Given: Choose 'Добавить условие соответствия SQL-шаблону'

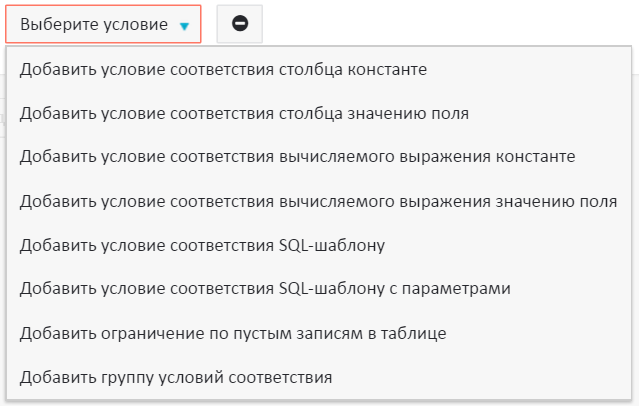Looking at the screenshot, I should (x=202, y=245).
